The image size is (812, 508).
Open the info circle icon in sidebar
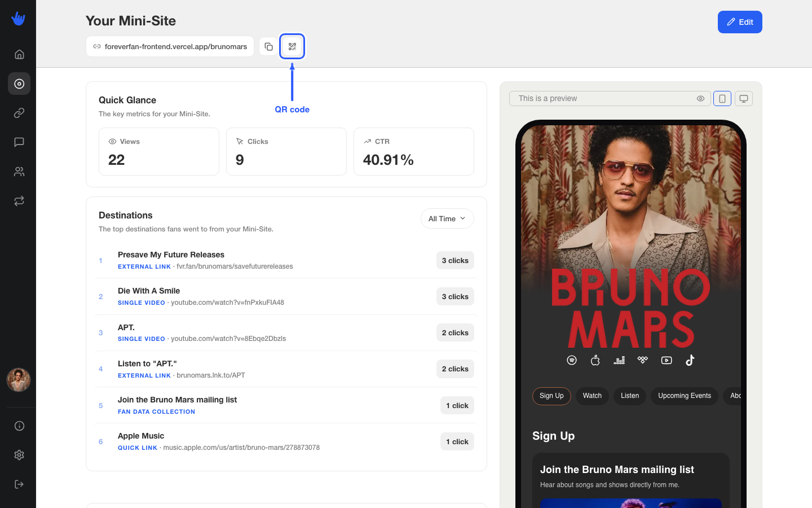(x=19, y=426)
